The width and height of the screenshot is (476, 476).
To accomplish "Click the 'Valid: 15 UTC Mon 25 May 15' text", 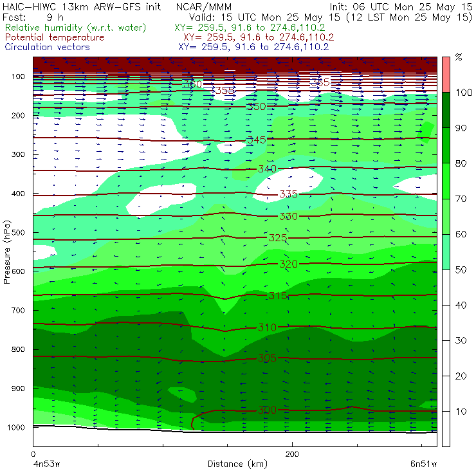I will pyautogui.click(x=264, y=17).
